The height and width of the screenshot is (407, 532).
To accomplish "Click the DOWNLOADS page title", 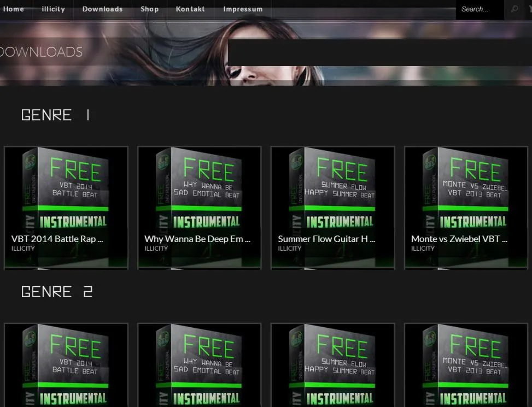I will point(41,52).
